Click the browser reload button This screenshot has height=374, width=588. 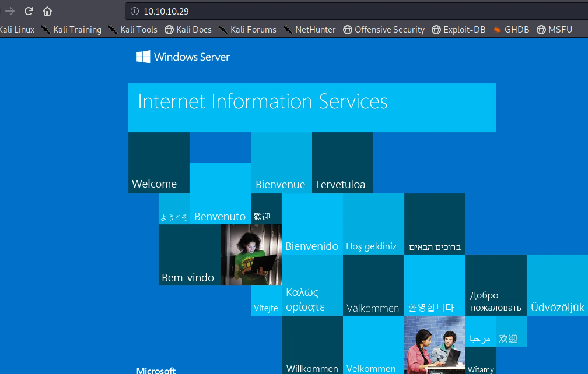[29, 11]
